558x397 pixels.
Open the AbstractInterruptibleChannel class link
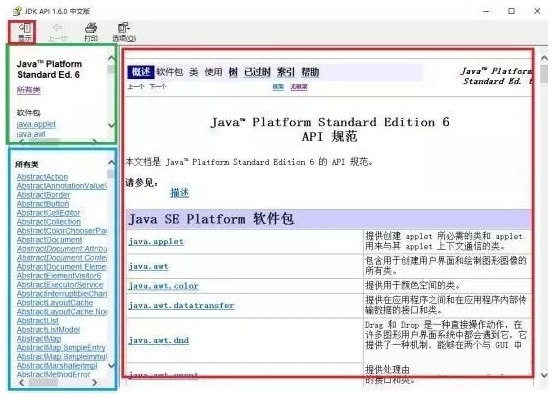(62, 293)
